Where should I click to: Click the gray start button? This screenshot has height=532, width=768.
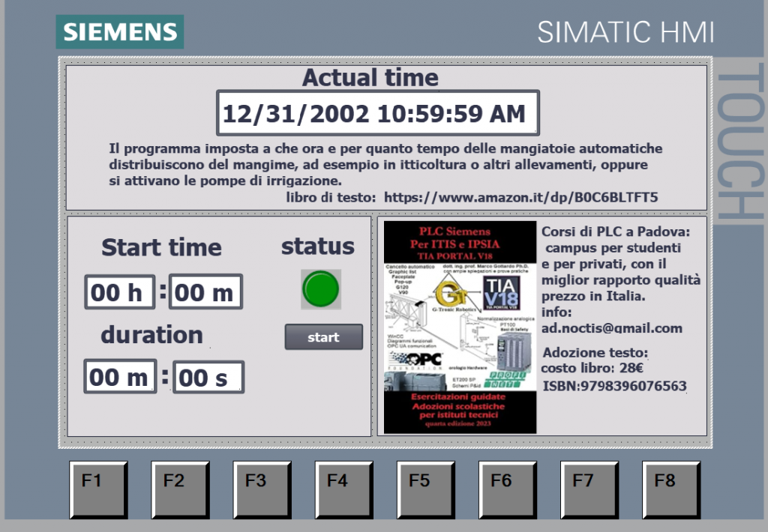point(323,337)
